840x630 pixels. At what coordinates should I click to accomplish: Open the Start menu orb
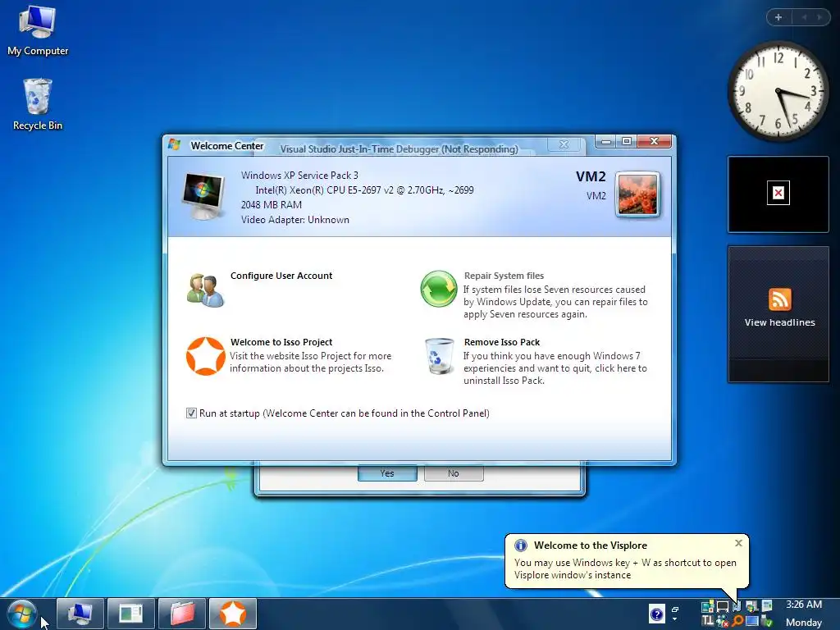tap(22, 614)
